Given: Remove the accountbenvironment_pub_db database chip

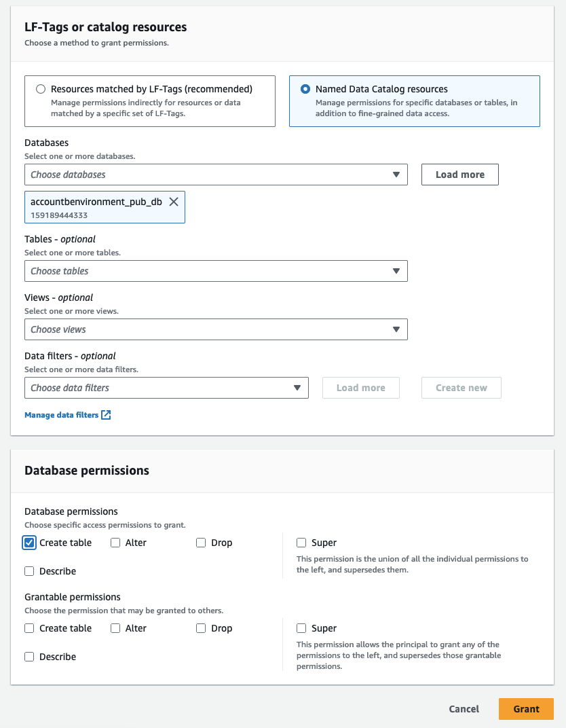Looking at the screenshot, I should pyautogui.click(x=174, y=202).
